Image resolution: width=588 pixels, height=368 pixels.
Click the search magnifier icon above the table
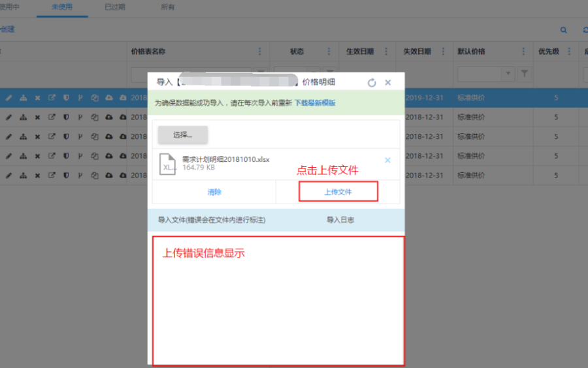(563, 30)
